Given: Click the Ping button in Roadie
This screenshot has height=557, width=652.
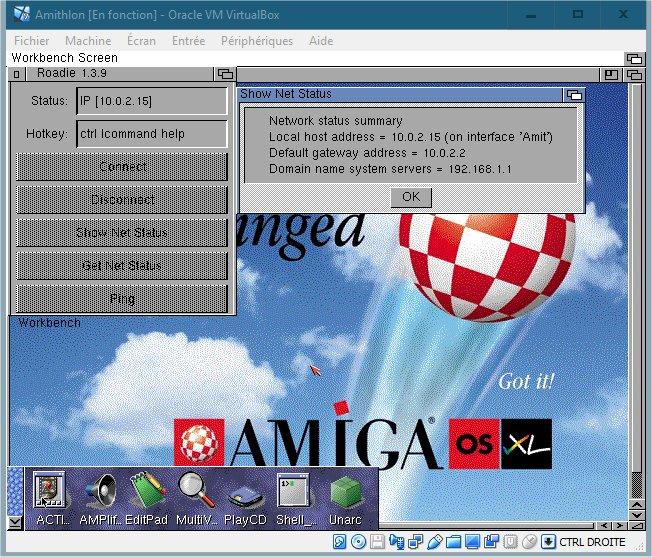Looking at the screenshot, I should pos(122,298).
